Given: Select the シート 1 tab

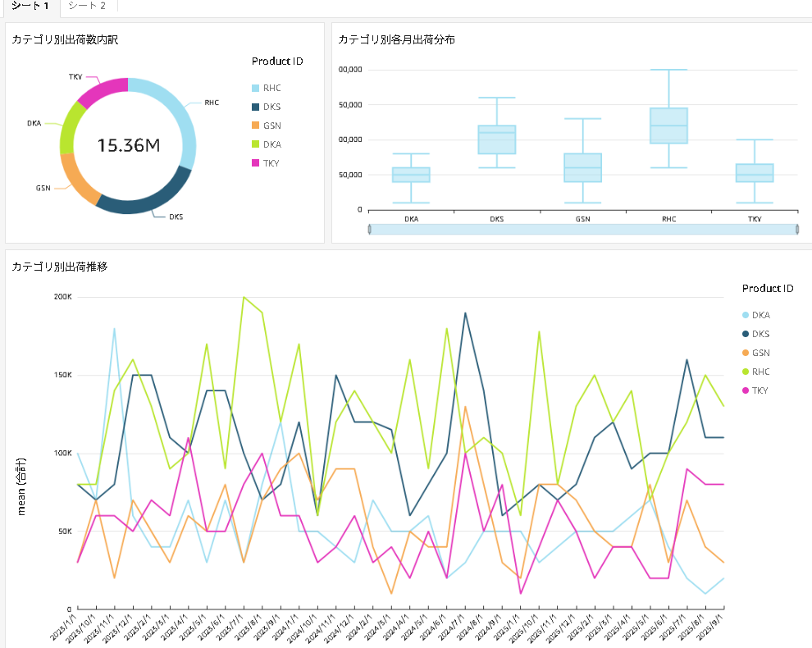Looking at the screenshot, I should point(30,6).
